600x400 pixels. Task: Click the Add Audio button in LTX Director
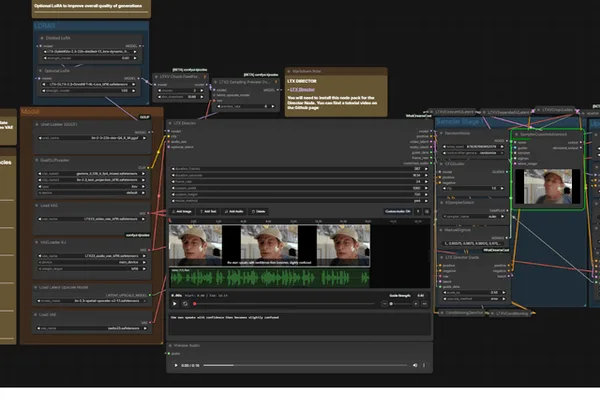tap(234, 211)
